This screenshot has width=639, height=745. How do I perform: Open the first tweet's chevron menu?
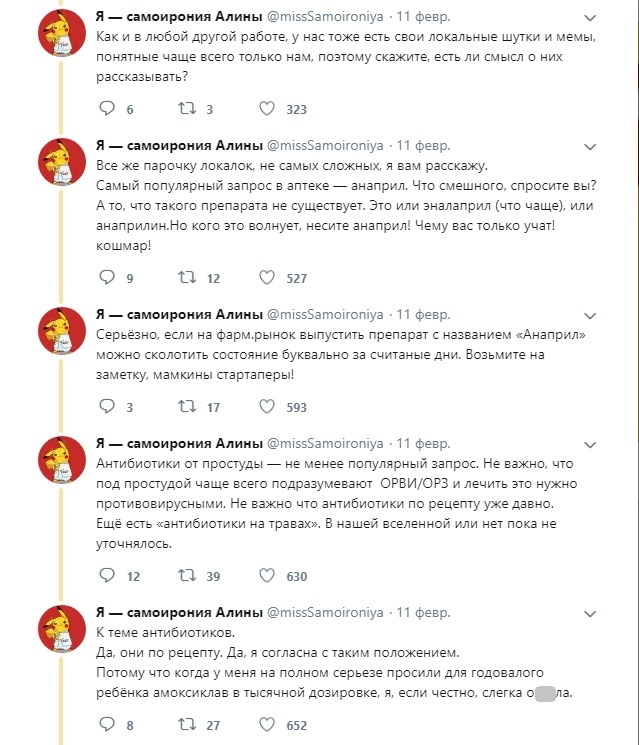591,18
